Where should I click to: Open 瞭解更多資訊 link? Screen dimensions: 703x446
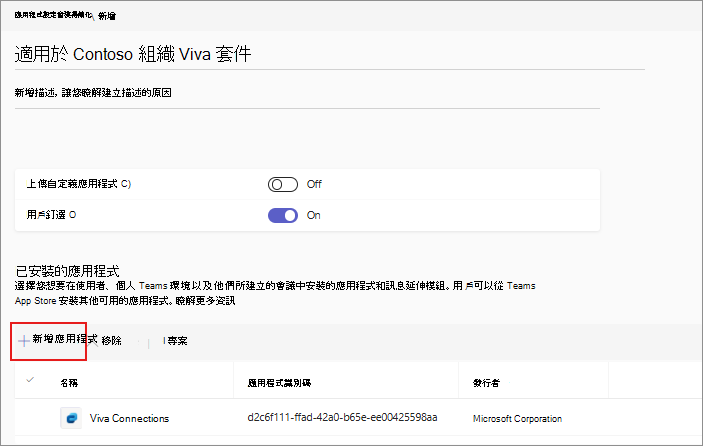point(205,300)
